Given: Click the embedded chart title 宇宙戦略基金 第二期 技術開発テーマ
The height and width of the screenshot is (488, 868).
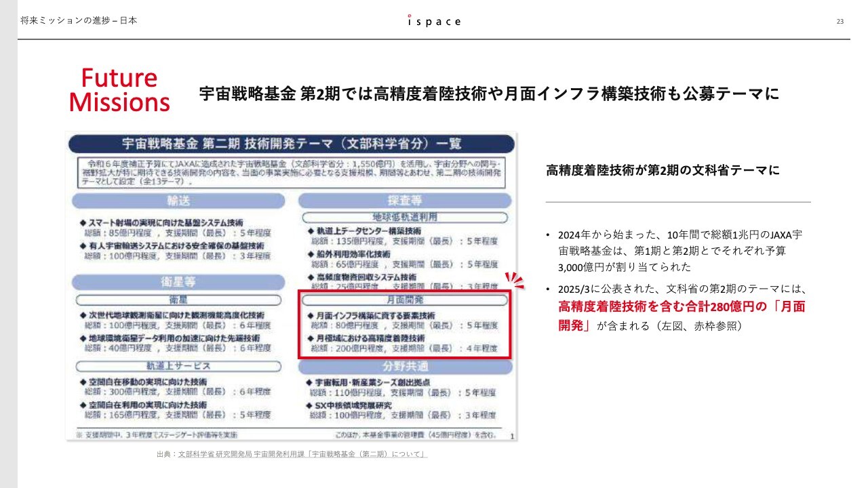Looking at the screenshot, I should pyautogui.click(x=292, y=144).
